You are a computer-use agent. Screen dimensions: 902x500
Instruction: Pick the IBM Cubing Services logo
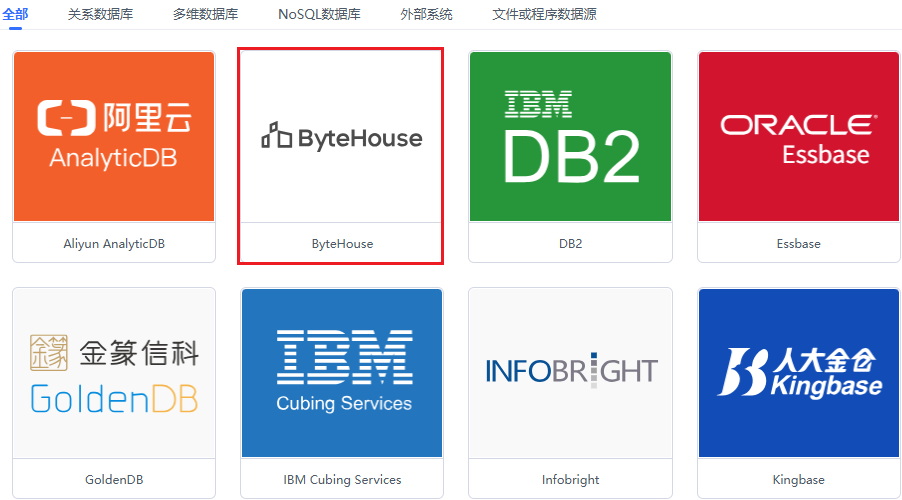point(342,373)
